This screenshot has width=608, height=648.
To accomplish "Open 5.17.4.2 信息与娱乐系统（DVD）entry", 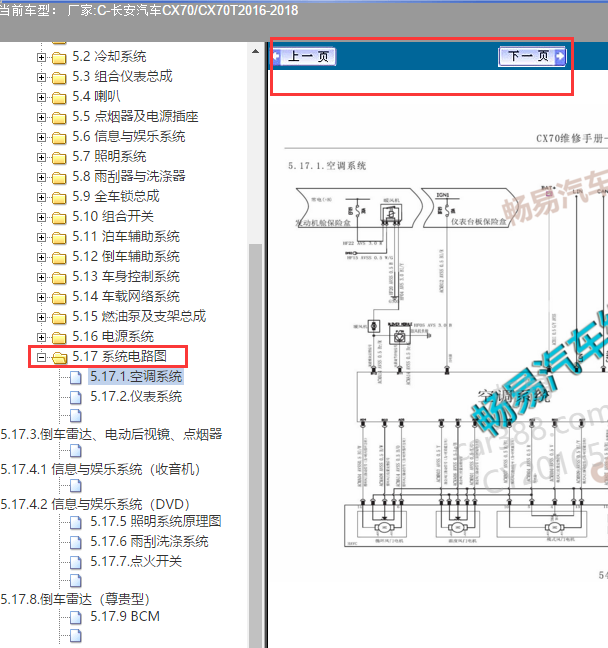I will coord(95,504).
